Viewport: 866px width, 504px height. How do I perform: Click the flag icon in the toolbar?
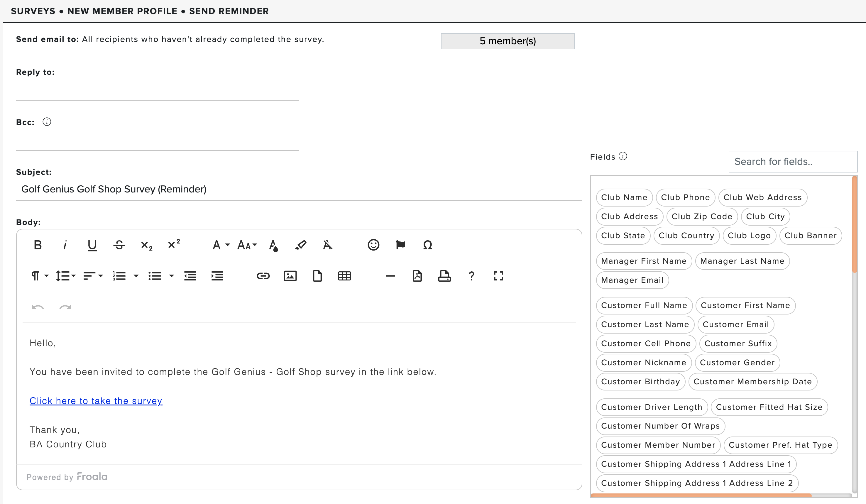point(400,245)
